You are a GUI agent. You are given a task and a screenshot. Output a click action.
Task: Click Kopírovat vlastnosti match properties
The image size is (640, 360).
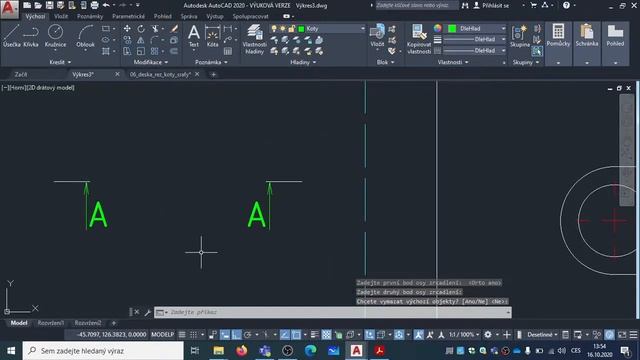click(419, 39)
